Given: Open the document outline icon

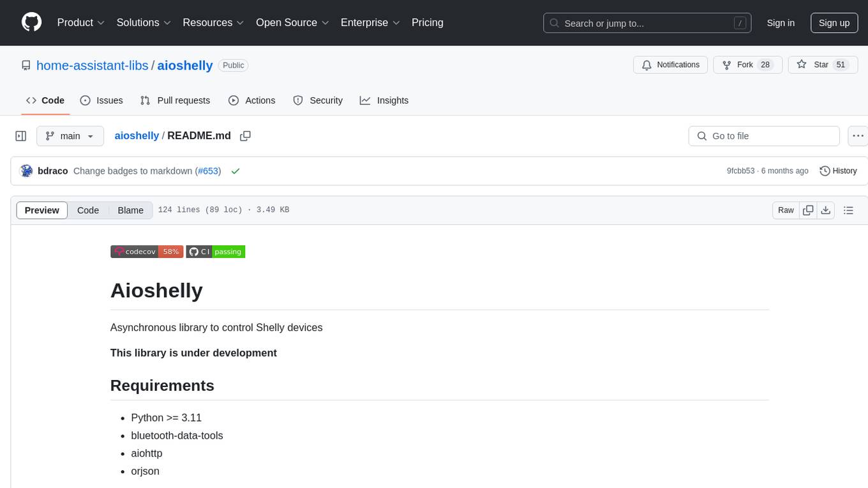Looking at the screenshot, I should [x=848, y=210].
